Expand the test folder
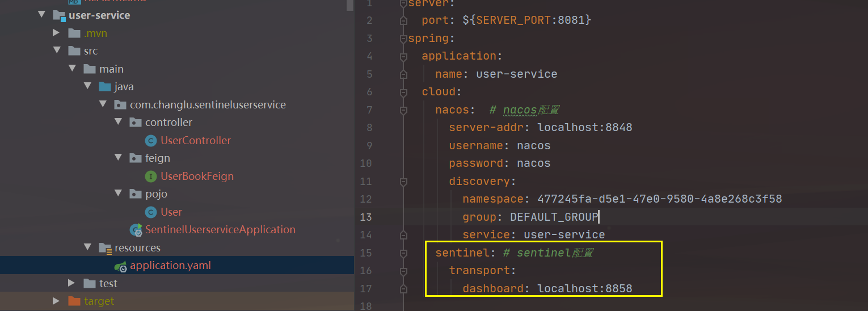Viewport: 868px width, 311px height. (x=71, y=283)
